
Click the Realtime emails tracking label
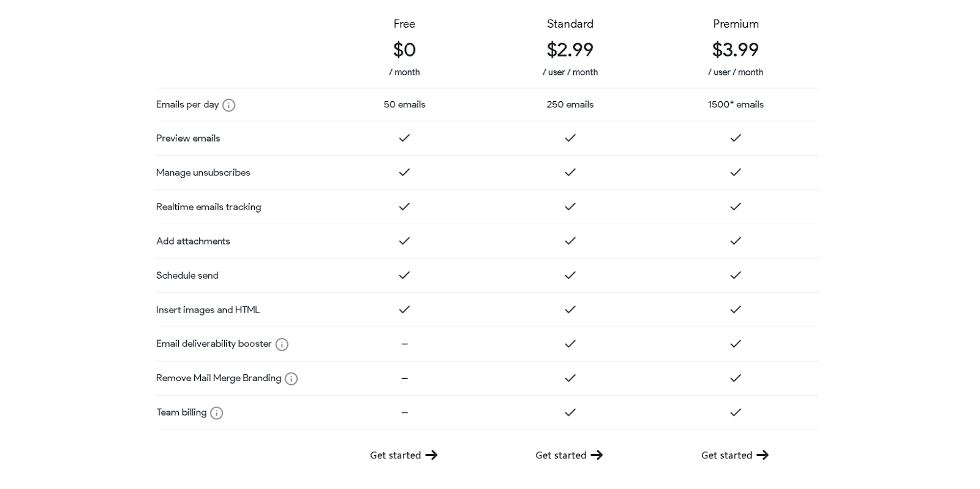(x=208, y=207)
